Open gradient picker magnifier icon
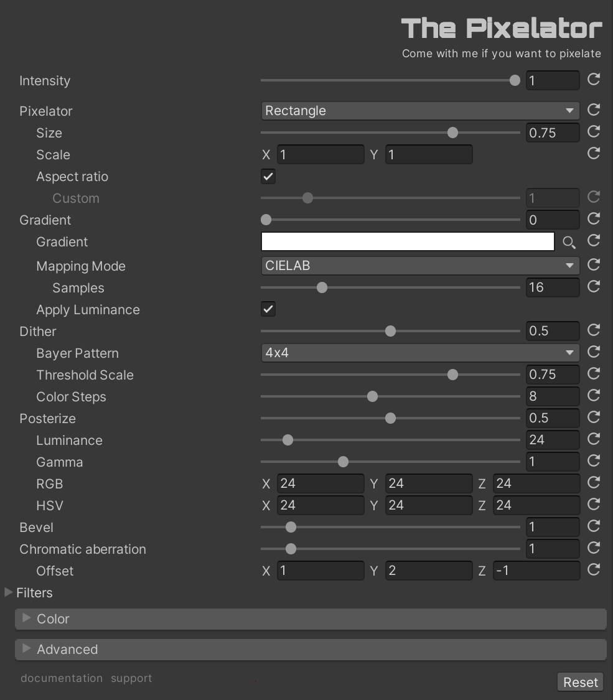 pyautogui.click(x=569, y=242)
